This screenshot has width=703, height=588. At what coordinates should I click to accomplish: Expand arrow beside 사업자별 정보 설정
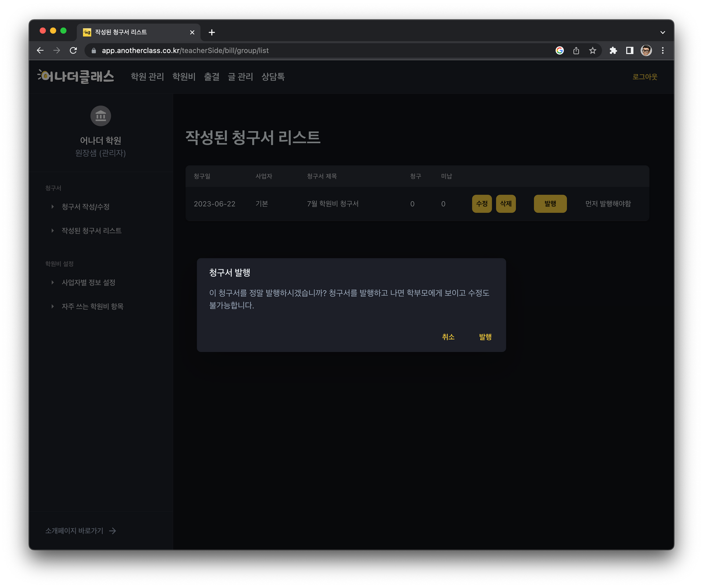click(52, 283)
